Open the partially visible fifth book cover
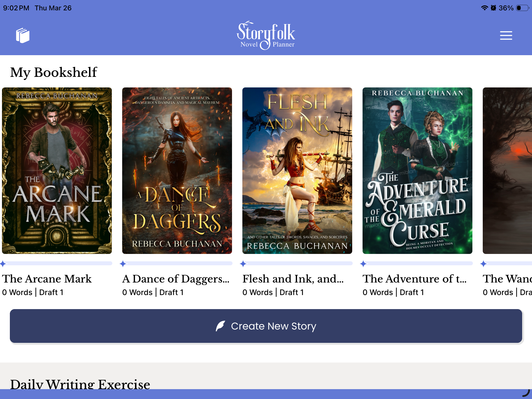532x399 pixels. coord(507,170)
